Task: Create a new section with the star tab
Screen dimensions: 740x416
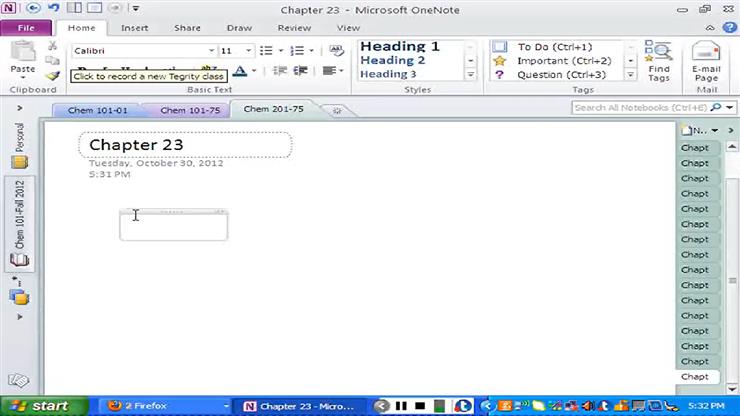Action: (337, 110)
